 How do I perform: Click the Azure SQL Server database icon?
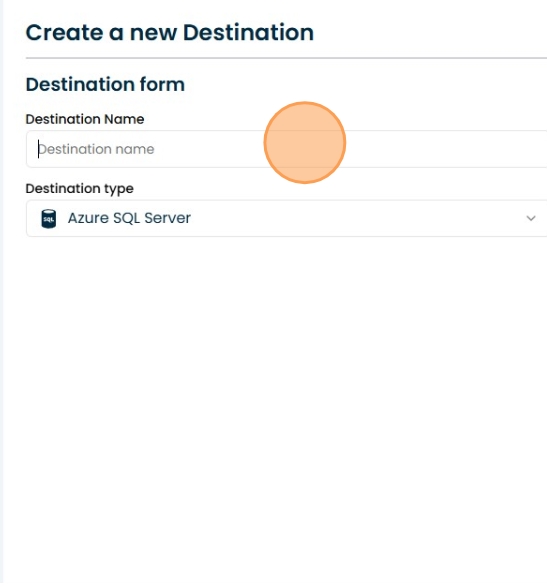[x=49, y=219]
